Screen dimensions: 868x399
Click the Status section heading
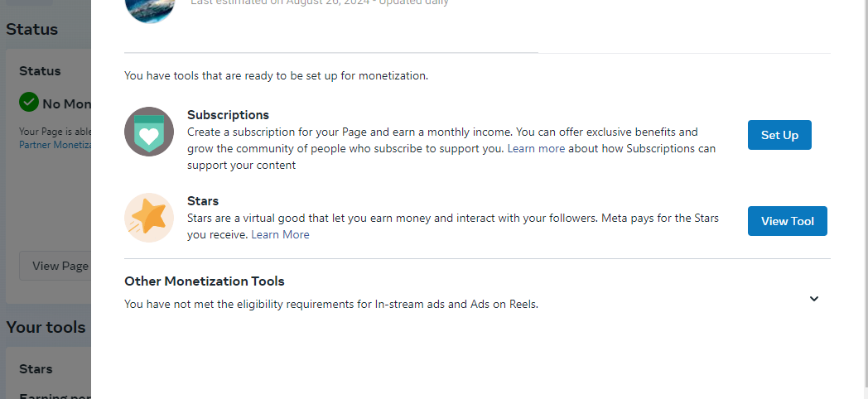pyautogui.click(x=31, y=29)
